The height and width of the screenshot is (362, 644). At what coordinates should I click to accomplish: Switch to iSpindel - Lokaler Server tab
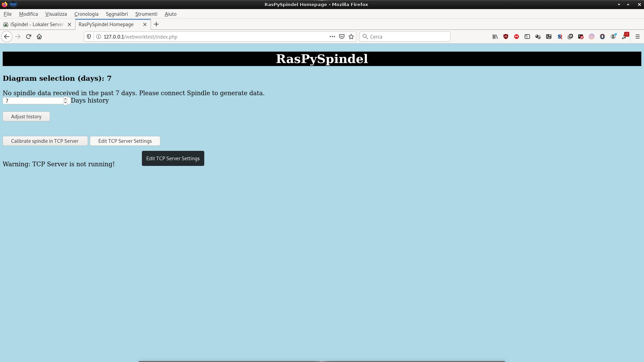36,24
